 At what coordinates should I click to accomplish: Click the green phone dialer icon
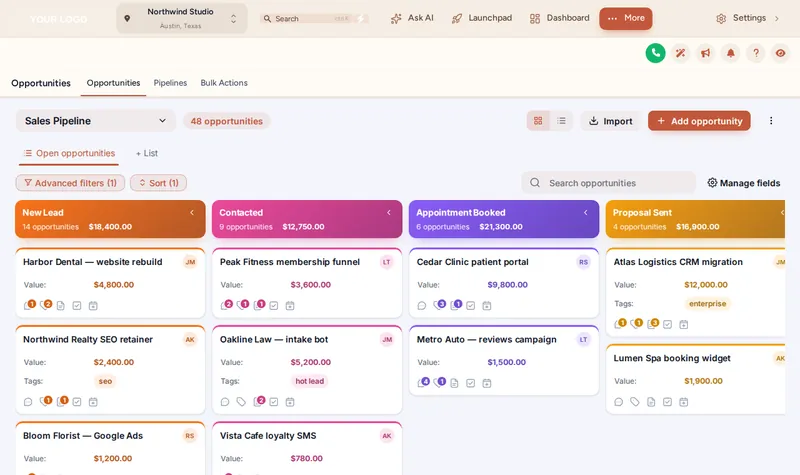655,53
